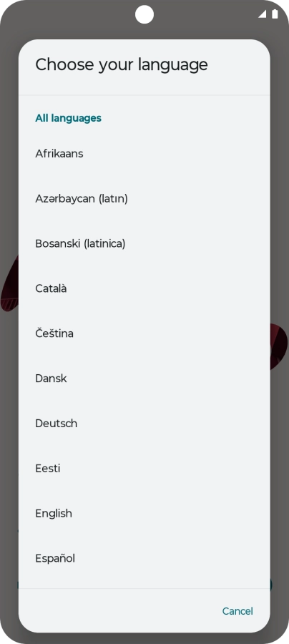Tap the Choose your language title
Screen dimensions: 289x644
122,64
